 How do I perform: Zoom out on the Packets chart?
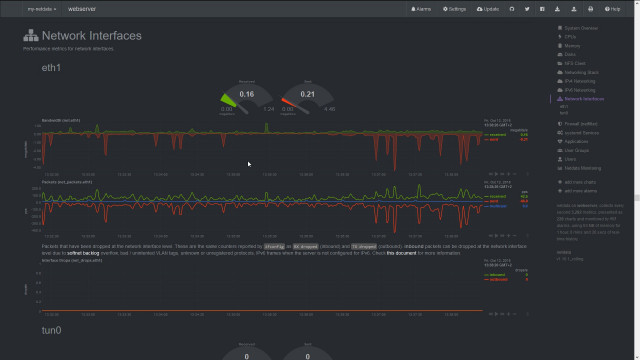point(515,236)
